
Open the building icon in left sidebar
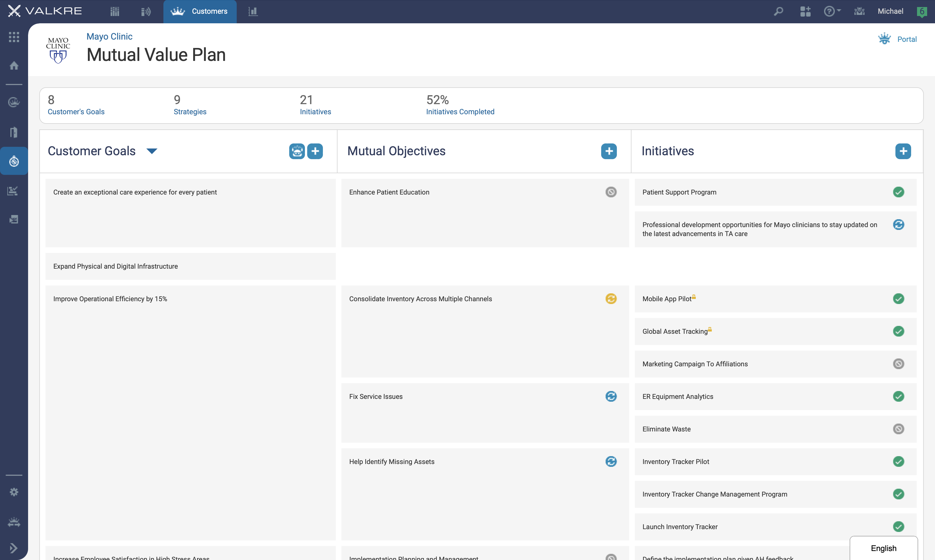tap(14, 132)
